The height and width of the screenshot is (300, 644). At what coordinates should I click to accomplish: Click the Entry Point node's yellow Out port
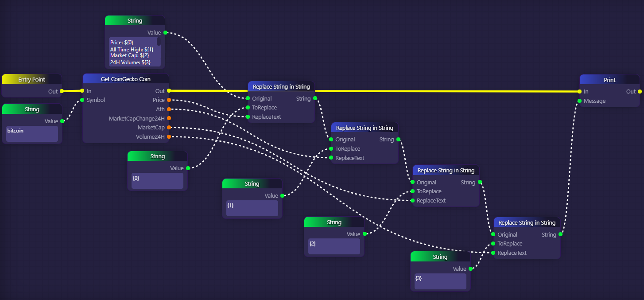point(62,91)
